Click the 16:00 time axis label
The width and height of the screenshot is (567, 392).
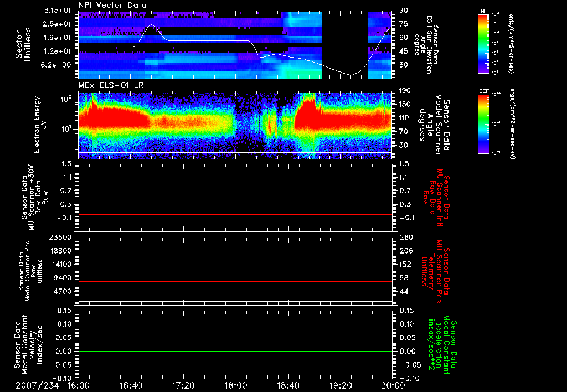(79, 386)
